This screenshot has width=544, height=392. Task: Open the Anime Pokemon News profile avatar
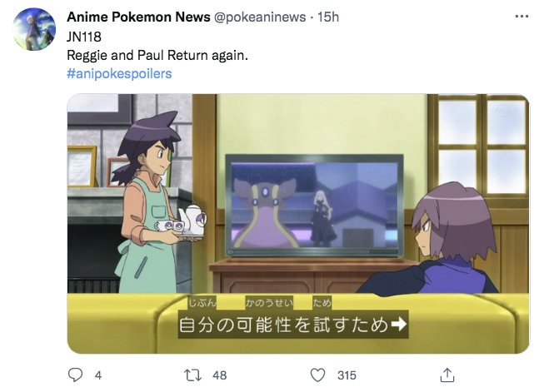[34, 29]
